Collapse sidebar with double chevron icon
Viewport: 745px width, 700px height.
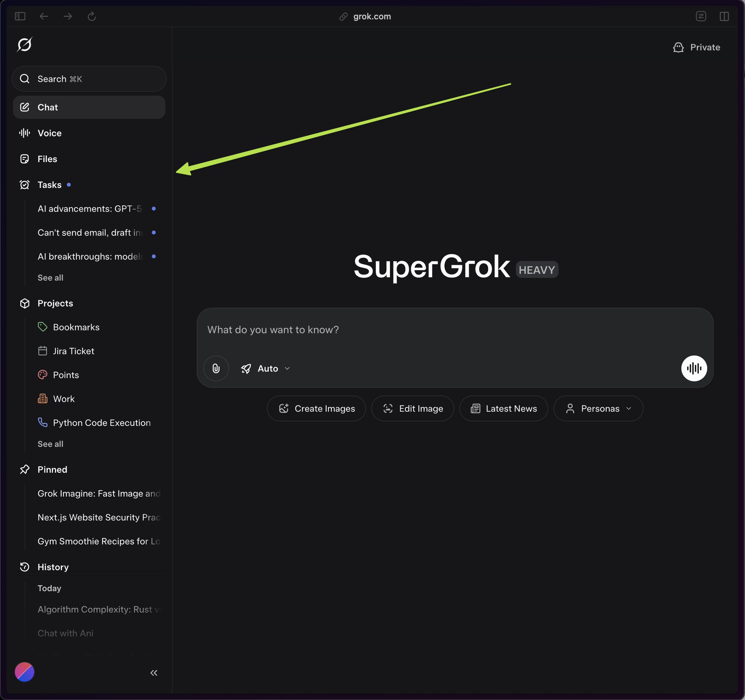[154, 673]
